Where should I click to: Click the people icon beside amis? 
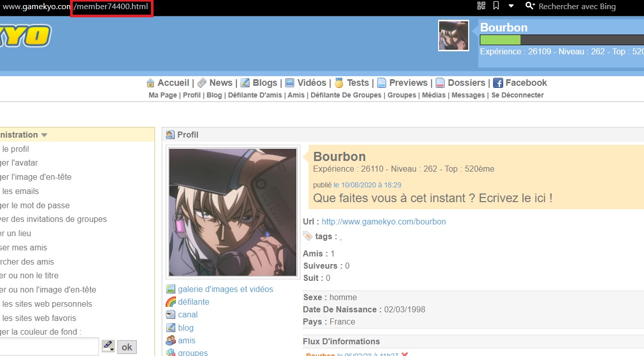click(171, 340)
